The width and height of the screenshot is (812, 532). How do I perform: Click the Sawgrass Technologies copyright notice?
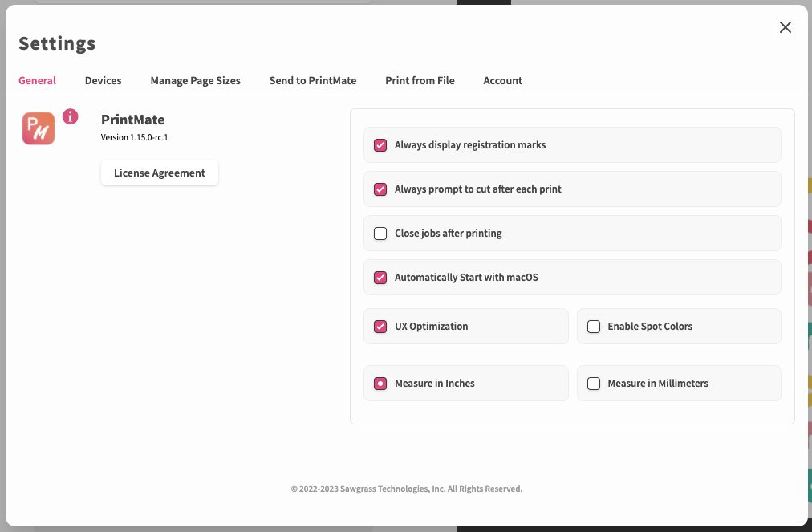pos(407,489)
